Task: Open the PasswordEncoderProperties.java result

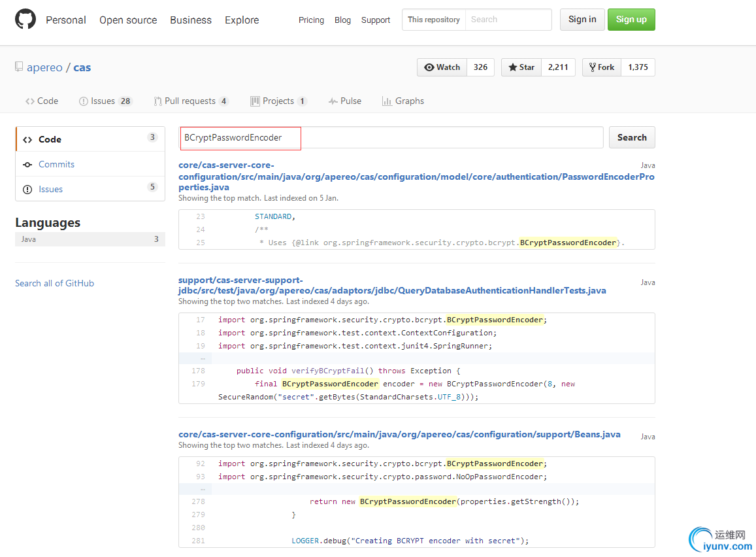Action: 417,176
